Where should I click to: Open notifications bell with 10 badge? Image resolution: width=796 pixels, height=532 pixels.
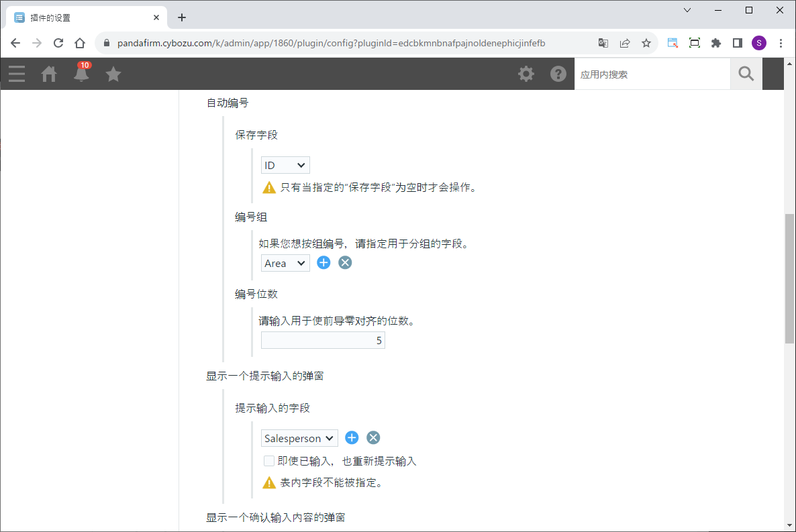tap(81, 74)
